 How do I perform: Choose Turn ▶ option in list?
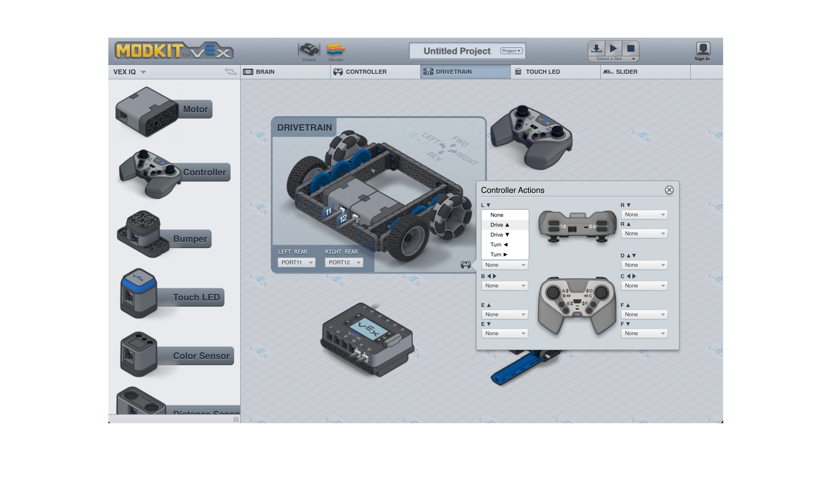click(498, 254)
